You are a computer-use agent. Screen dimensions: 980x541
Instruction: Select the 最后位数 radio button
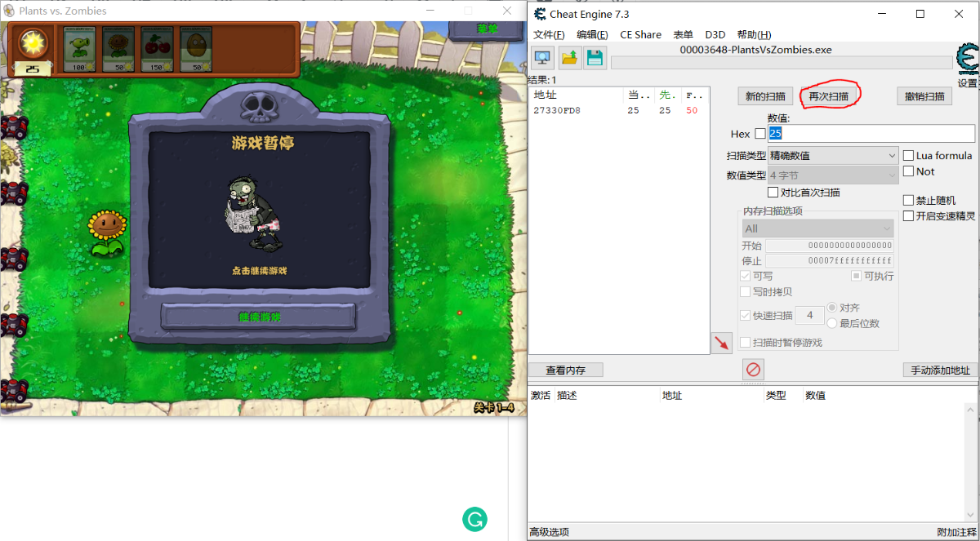pos(832,323)
